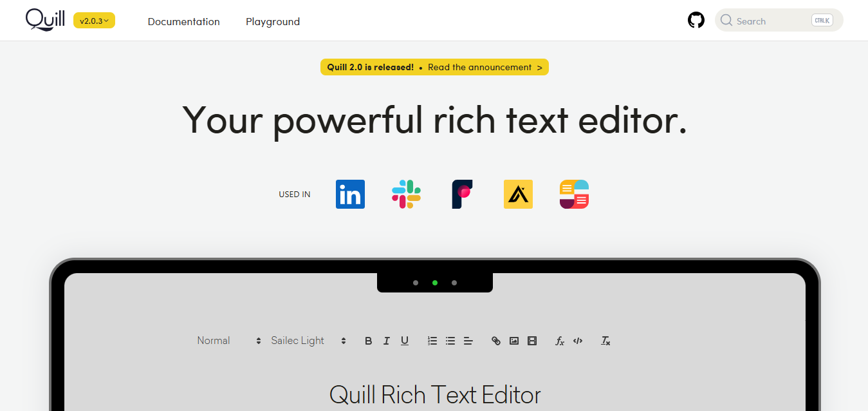Click the LinkedIn logo

[350, 194]
